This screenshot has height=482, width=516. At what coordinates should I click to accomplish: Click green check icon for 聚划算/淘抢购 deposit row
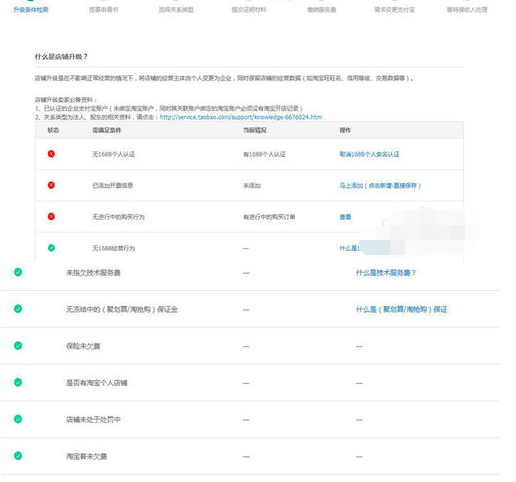(x=18, y=309)
